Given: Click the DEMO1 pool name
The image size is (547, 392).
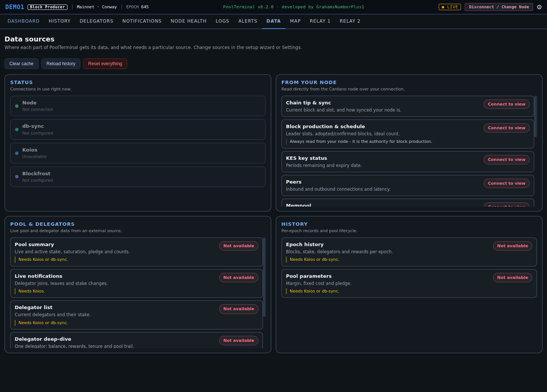Looking at the screenshot, I should [15, 7].
